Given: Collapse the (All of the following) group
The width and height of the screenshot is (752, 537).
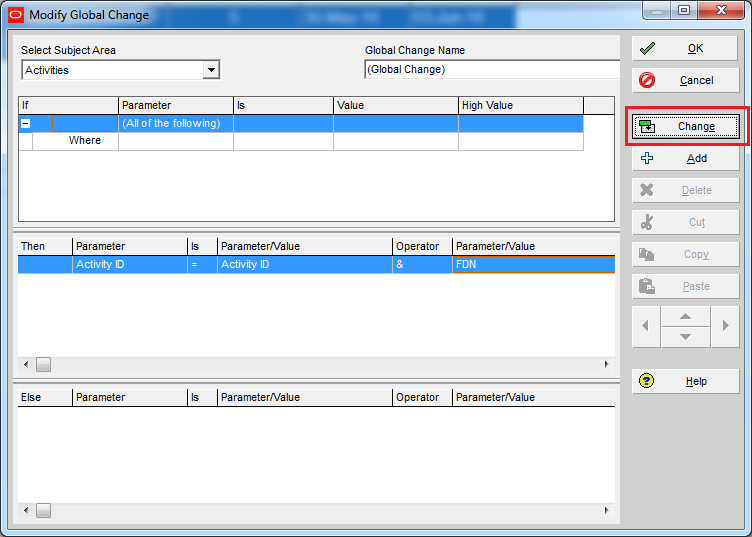Looking at the screenshot, I should (25, 124).
